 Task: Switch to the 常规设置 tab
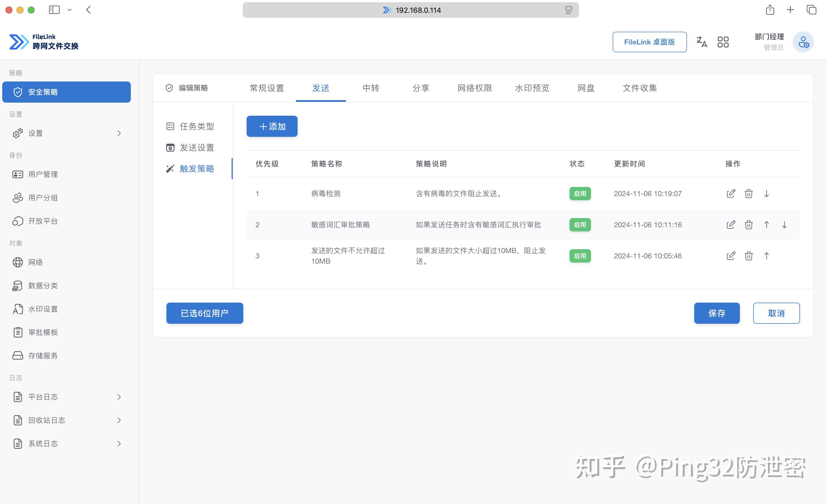point(267,88)
